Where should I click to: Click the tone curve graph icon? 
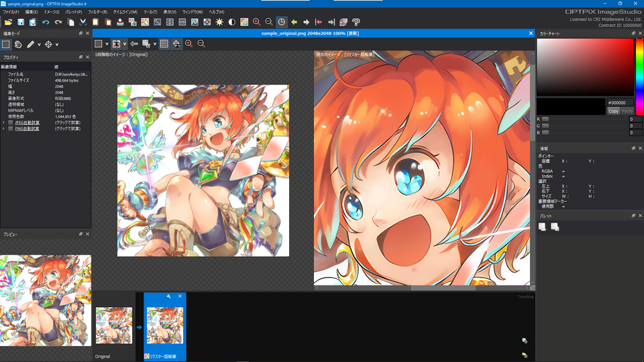click(x=195, y=22)
